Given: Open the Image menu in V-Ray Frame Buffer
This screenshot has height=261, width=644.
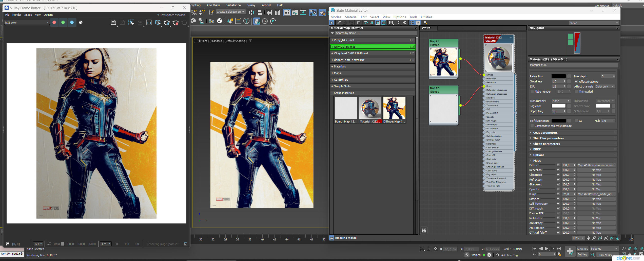Looking at the screenshot, I should (28, 15).
